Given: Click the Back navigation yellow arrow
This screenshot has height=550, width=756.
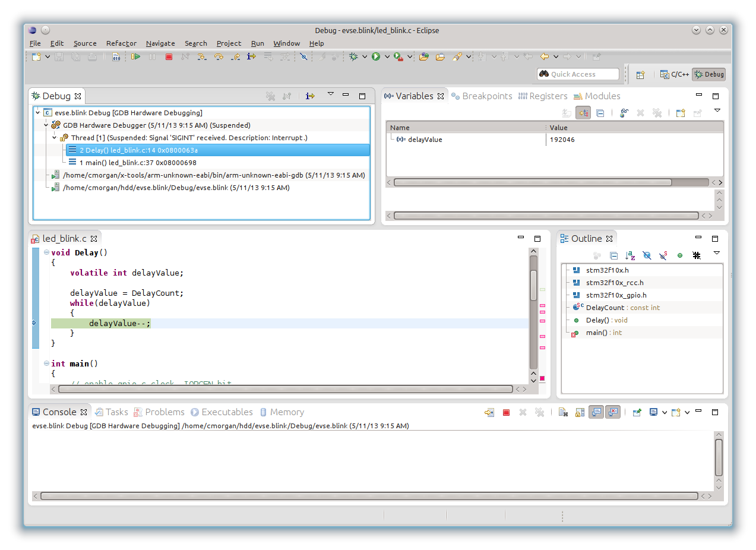Looking at the screenshot, I should pos(544,56).
